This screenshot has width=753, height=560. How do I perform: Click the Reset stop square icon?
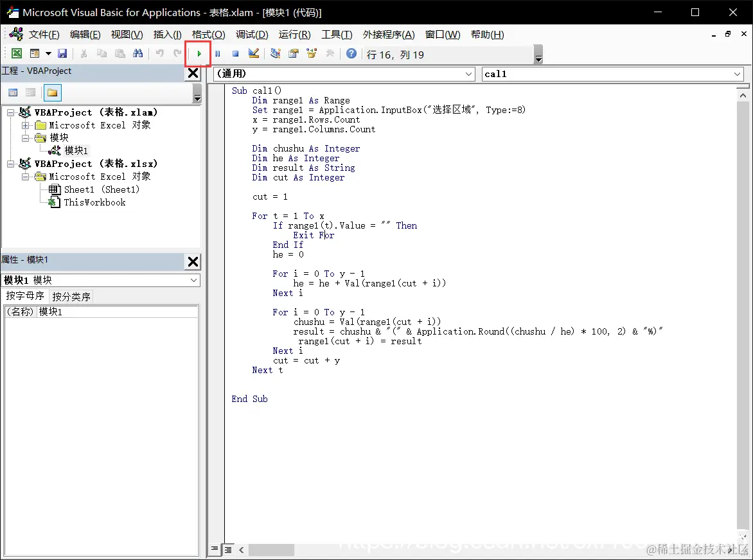point(235,54)
